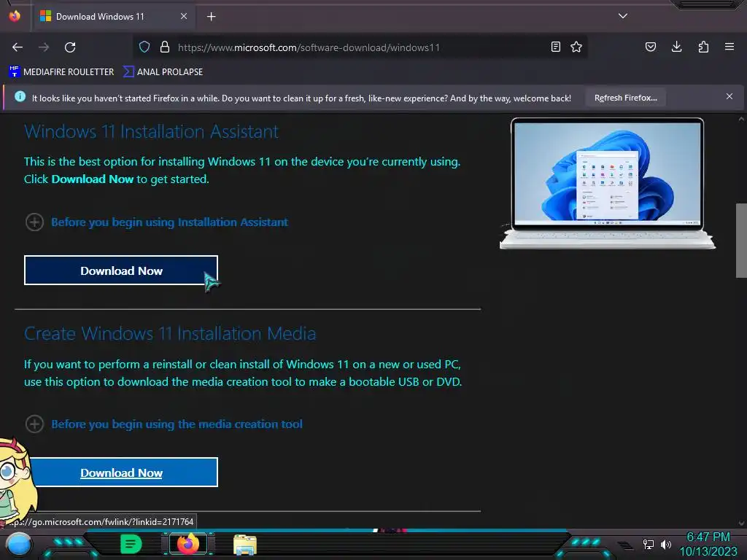Reload the current page
This screenshot has width=747, height=560.
pos(70,47)
